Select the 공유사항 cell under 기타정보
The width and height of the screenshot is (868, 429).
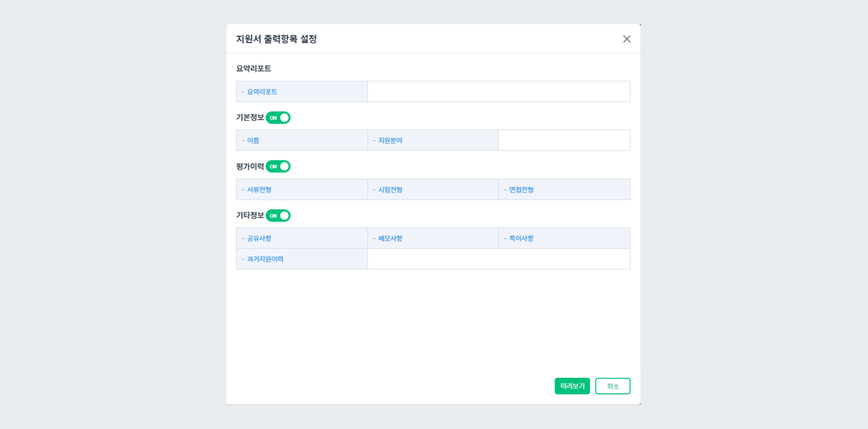301,238
